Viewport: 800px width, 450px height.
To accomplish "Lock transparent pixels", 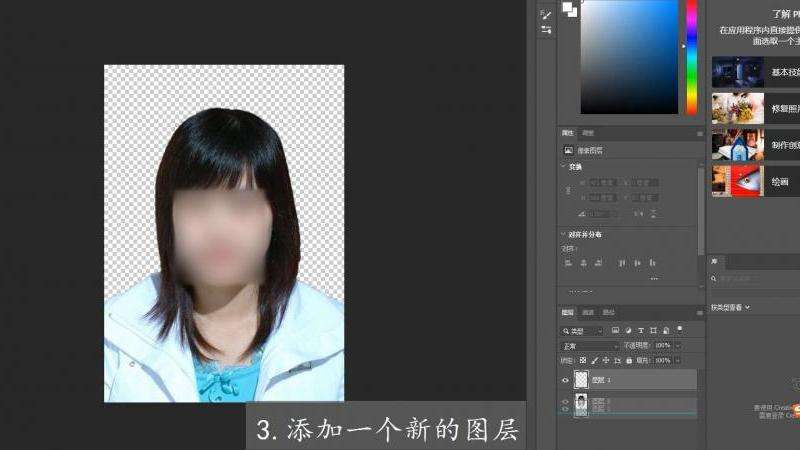I will click(x=583, y=361).
